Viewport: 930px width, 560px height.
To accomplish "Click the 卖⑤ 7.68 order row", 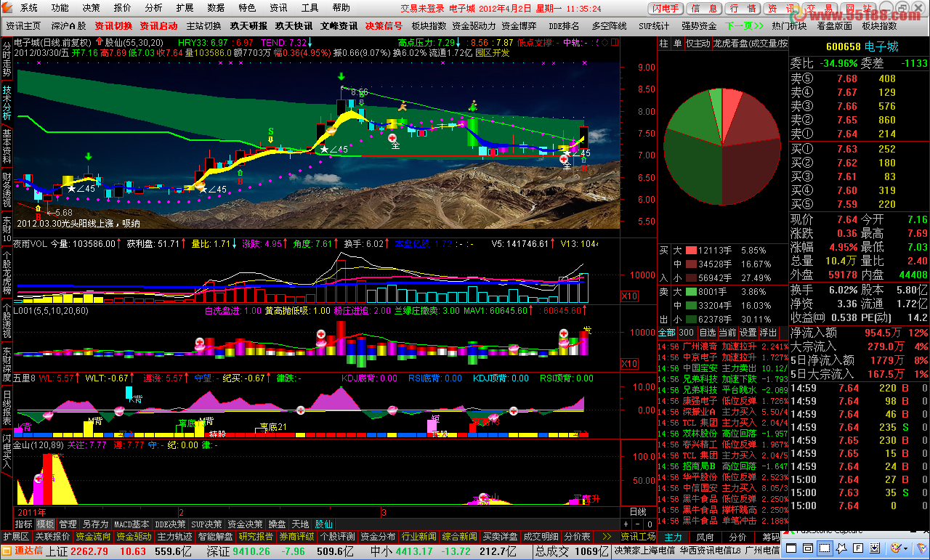I will pyautogui.click(x=859, y=78).
